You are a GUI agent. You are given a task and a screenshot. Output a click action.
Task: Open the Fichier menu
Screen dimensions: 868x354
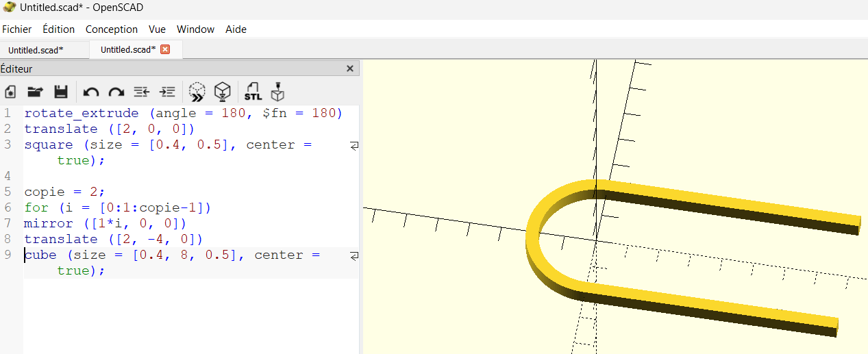pos(17,29)
